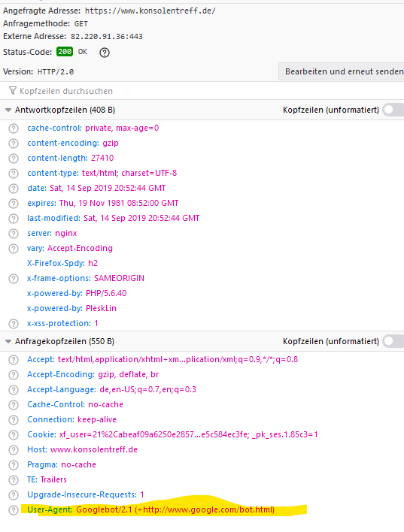Select x-powered-by PHP/5.6.40 value
This screenshot has width=404, height=532.
[x=106, y=294]
